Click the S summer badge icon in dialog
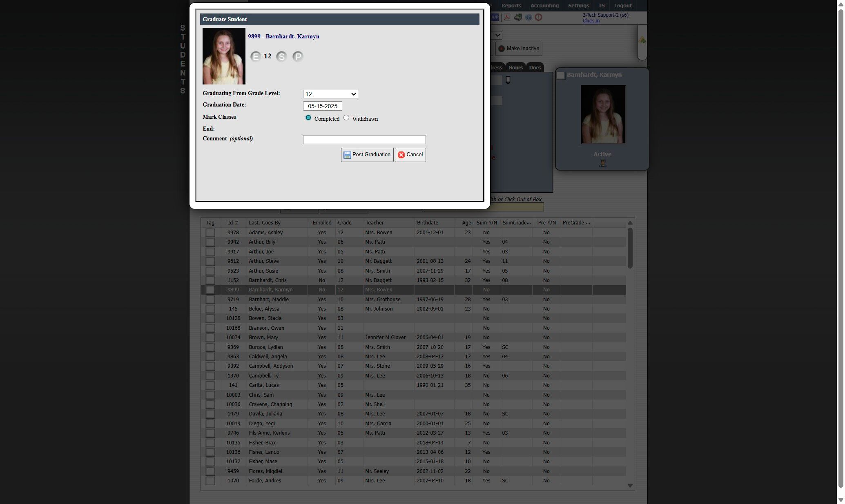This screenshot has width=845, height=504. (x=281, y=57)
